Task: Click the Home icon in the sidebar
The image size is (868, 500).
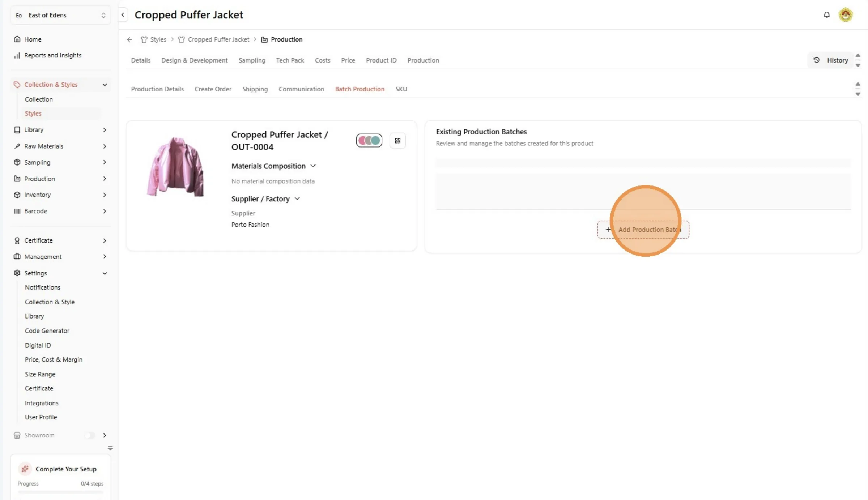Action: (17, 39)
